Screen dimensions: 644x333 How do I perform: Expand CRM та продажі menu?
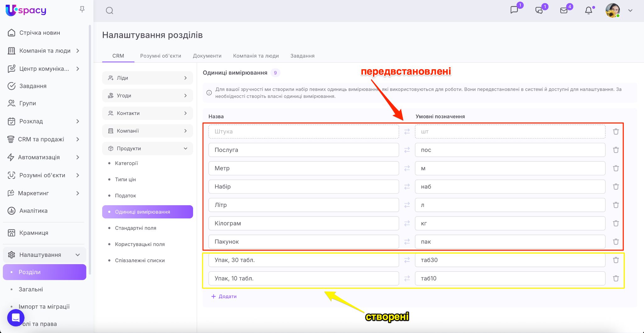point(78,139)
